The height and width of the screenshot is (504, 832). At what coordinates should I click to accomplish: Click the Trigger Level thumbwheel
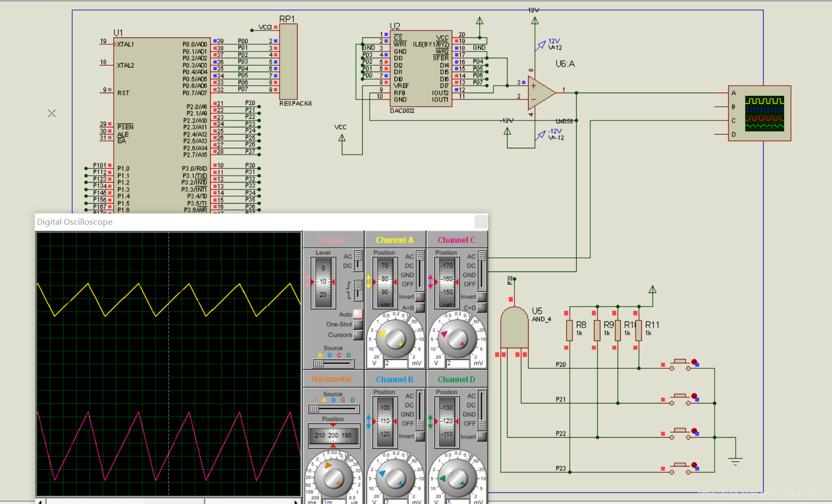pyautogui.click(x=323, y=283)
